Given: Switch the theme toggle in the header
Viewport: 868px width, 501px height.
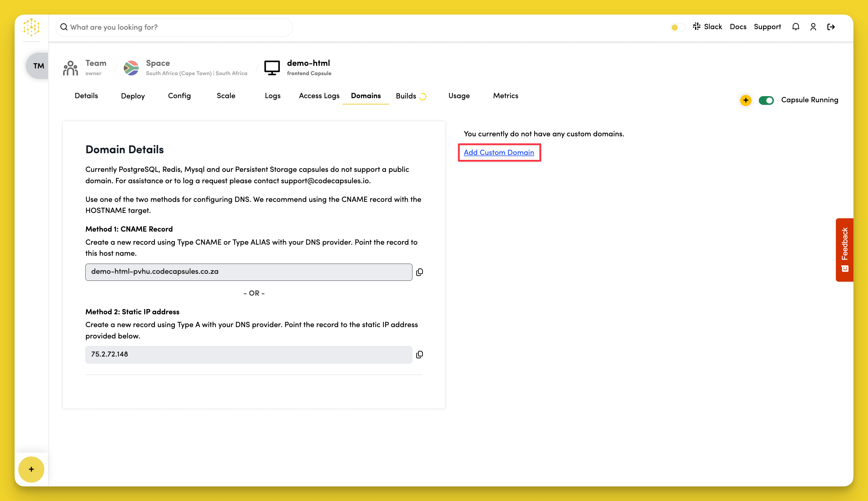Looking at the screenshot, I should (x=677, y=27).
